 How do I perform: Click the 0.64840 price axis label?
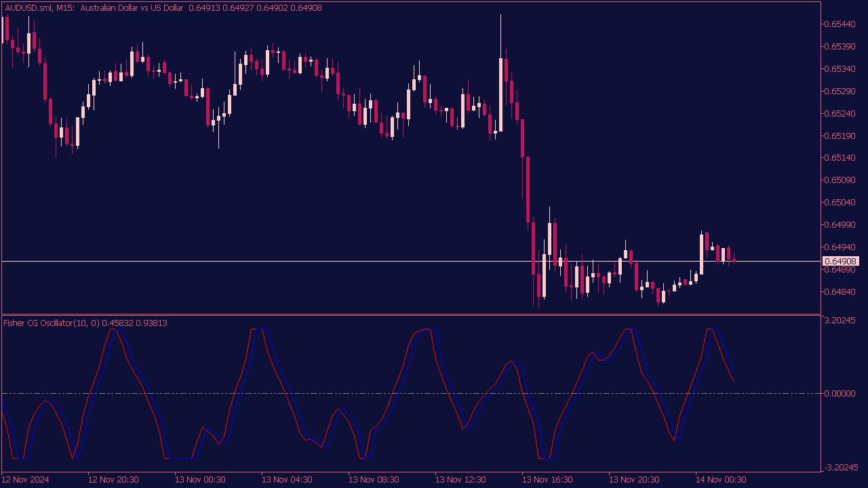click(838, 291)
